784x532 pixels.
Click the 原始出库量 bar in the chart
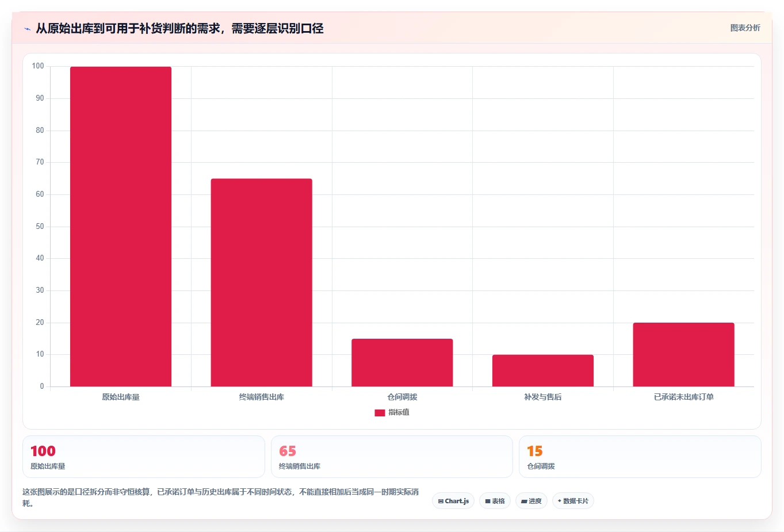point(121,227)
